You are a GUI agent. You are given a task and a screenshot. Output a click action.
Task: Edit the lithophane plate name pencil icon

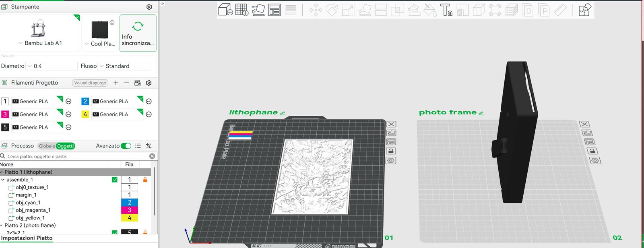click(x=283, y=113)
